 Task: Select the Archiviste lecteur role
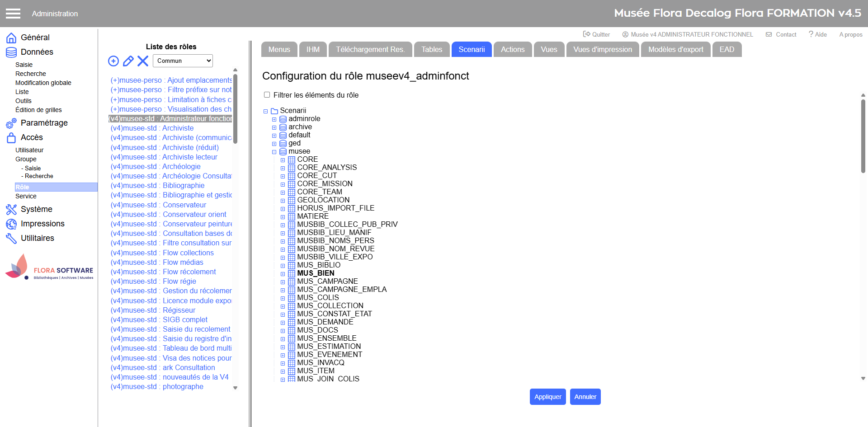[189, 157]
